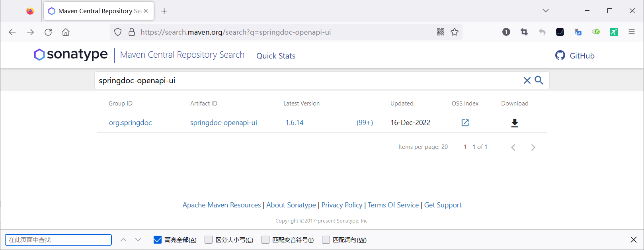List all tabs with the chevron

click(546, 11)
